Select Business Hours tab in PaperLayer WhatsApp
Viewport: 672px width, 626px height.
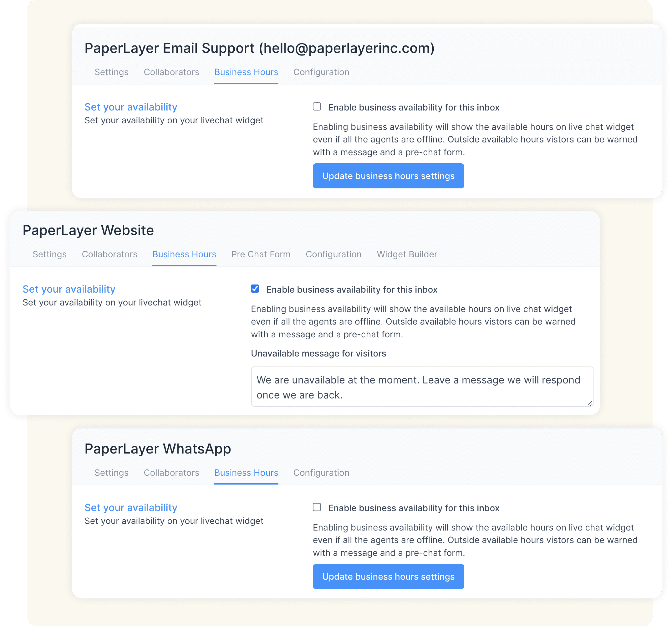pyautogui.click(x=246, y=473)
